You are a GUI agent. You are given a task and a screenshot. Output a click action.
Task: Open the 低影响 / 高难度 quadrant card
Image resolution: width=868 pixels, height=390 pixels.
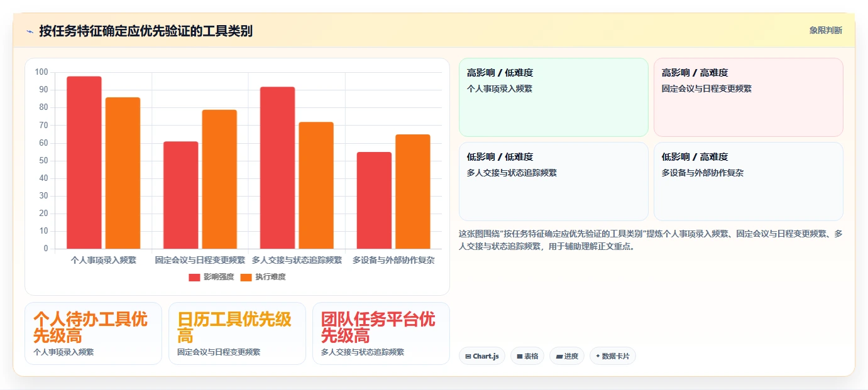coord(749,181)
